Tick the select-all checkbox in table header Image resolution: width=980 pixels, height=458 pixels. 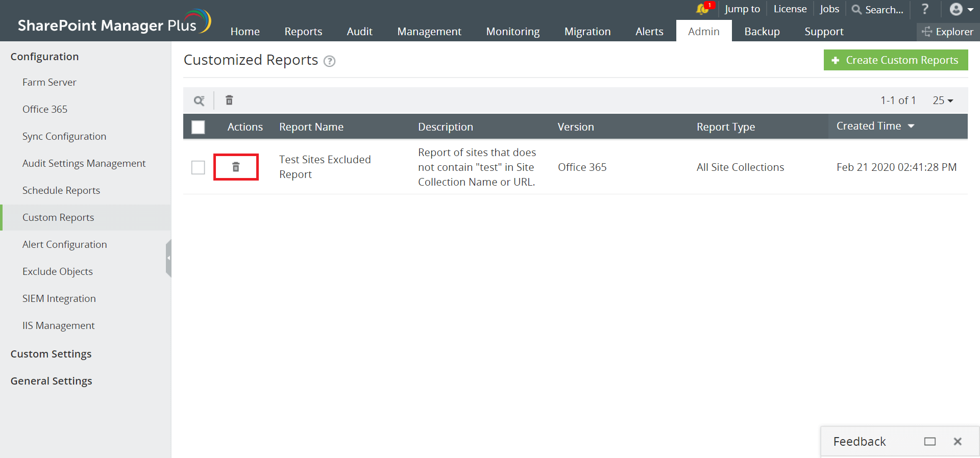tap(198, 127)
